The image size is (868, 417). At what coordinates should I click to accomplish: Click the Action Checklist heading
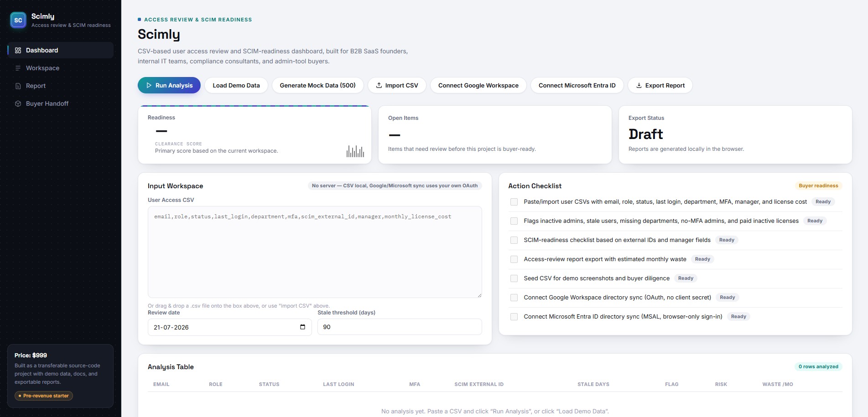pos(535,186)
